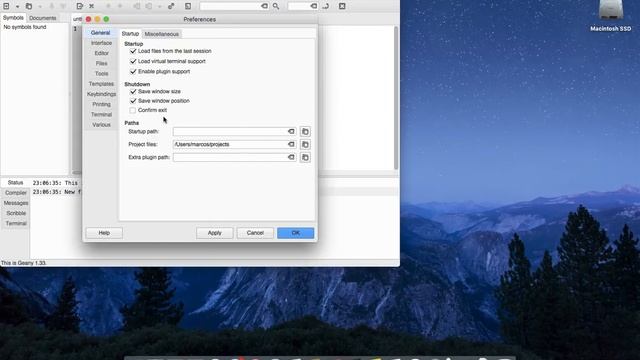Browse for the Project files folder
The height and width of the screenshot is (360, 640).
pyautogui.click(x=305, y=144)
